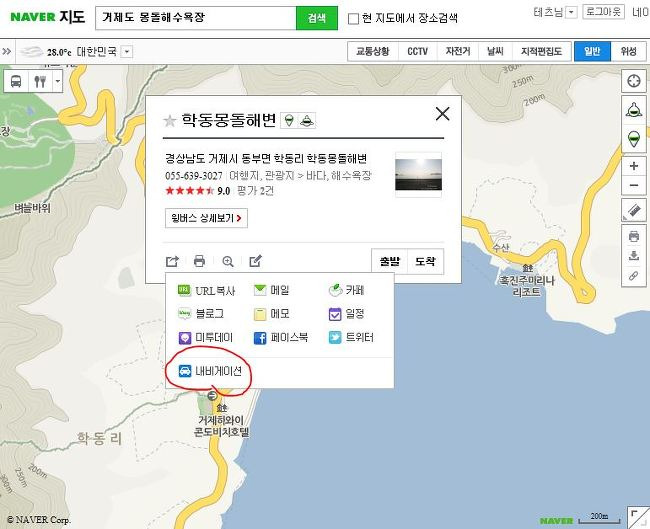
Task: Open the user account dropdown arrow
Action: coord(571,12)
